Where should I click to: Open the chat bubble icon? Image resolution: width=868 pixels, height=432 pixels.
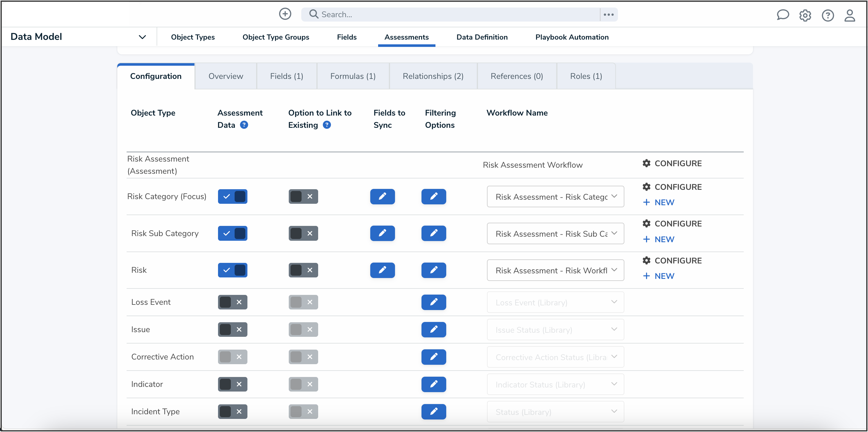click(x=782, y=15)
